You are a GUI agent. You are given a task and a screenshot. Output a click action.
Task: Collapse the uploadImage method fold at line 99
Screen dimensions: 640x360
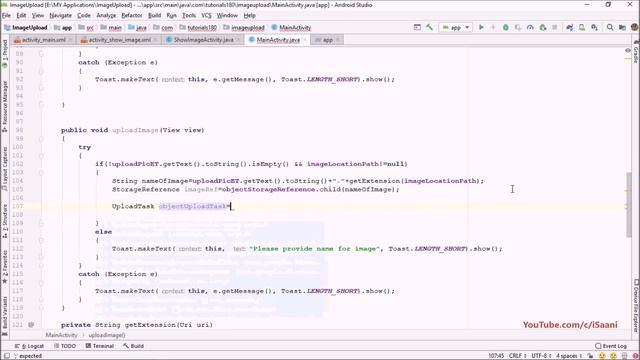pos(41,139)
